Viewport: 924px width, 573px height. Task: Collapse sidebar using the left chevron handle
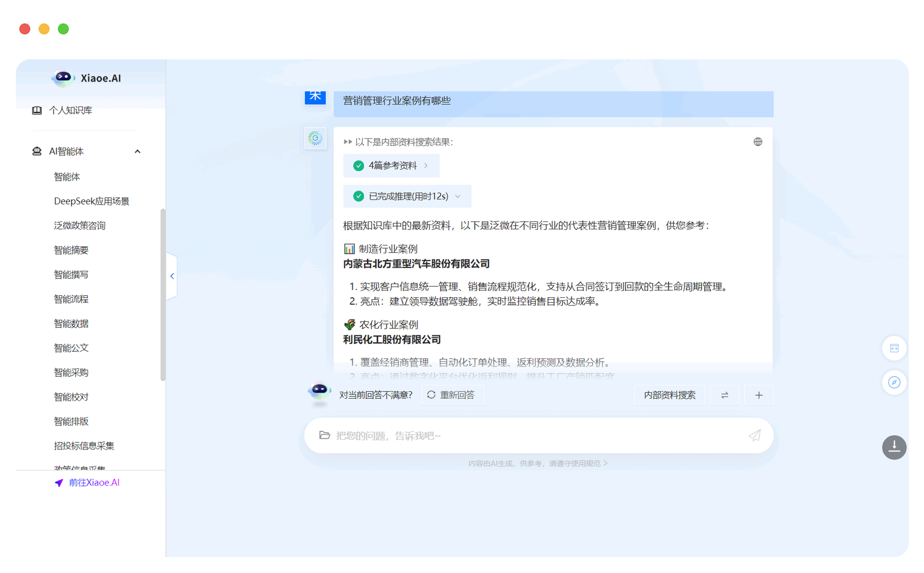coord(172,276)
